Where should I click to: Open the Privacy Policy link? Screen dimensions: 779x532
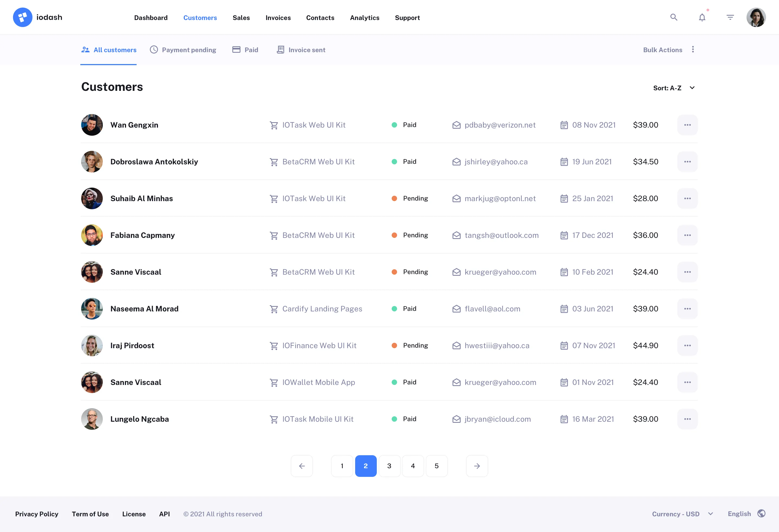click(37, 514)
